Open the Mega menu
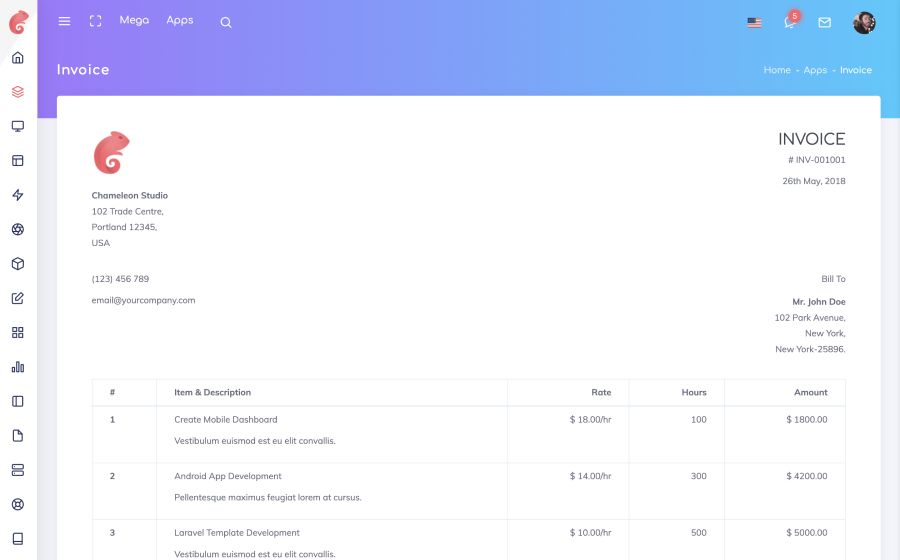Image resolution: width=900 pixels, height=560 pixels. 134,20
